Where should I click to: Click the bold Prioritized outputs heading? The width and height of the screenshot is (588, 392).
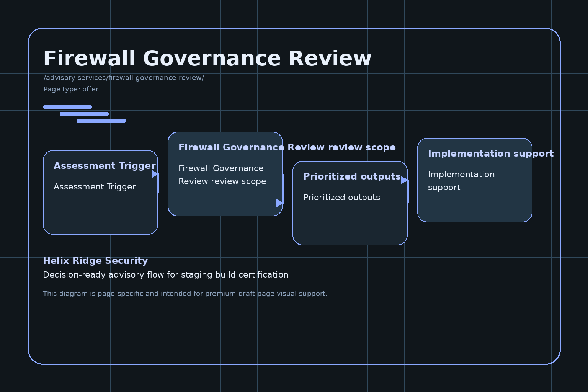coord(352,176)
